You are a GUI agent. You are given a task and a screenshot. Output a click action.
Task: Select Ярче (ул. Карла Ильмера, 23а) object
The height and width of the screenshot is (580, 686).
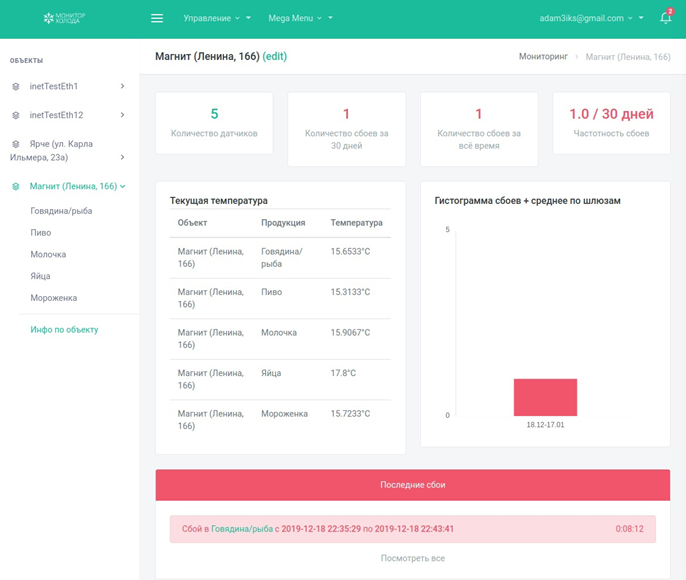(x=51, y=150)
